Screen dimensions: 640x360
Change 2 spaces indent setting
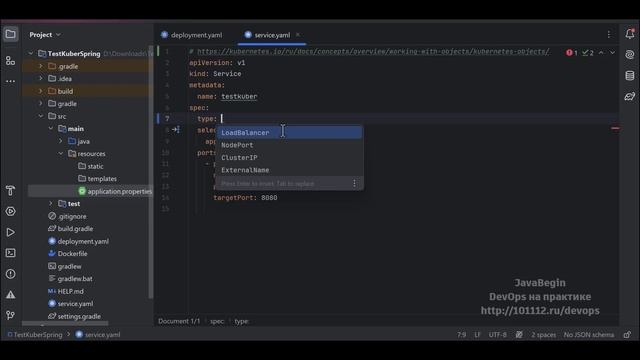click(x=543, y=335)
